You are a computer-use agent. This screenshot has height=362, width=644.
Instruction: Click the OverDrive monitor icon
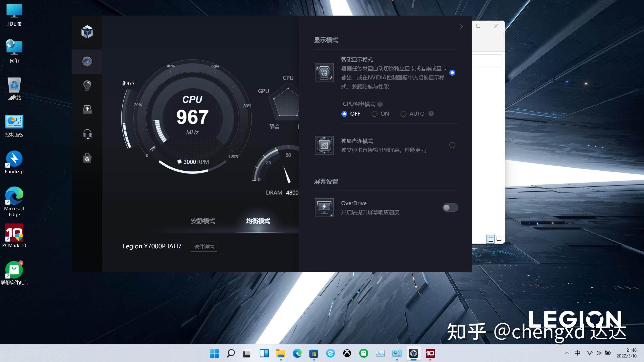point(324,208)
